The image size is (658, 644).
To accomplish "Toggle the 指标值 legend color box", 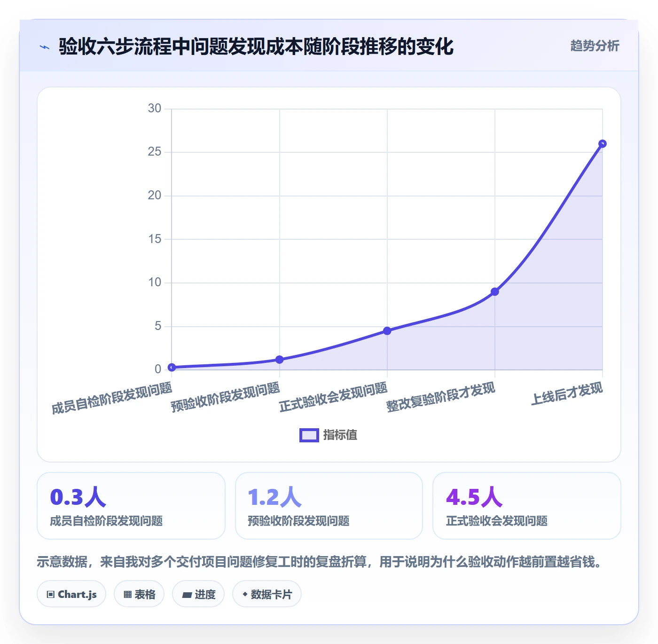I will click(x=309, y=435).
